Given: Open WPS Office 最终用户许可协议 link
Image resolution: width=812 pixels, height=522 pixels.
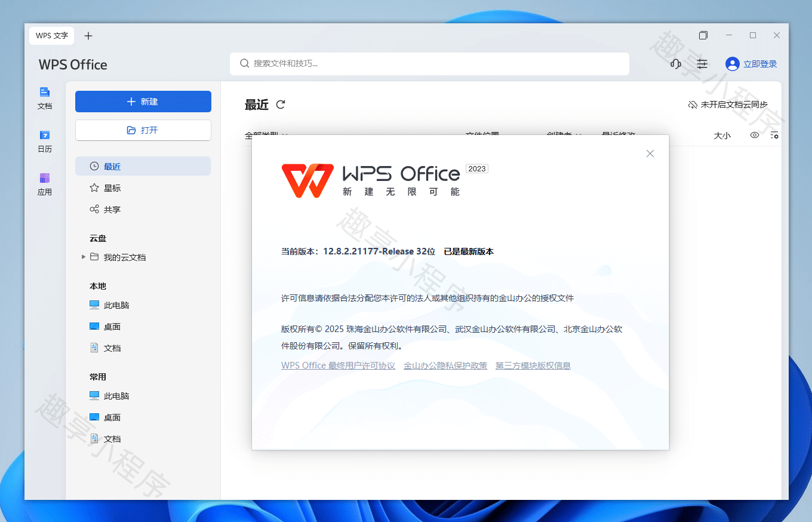Looking at the screenshot, I should [338, 366].
